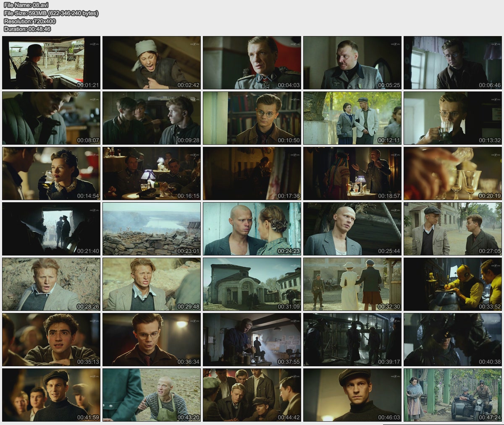Click the woman drinking thumbnail at 00:14:54
This screenshot has width=504, height=425.
pyautogui.click(x=51, y=173)
